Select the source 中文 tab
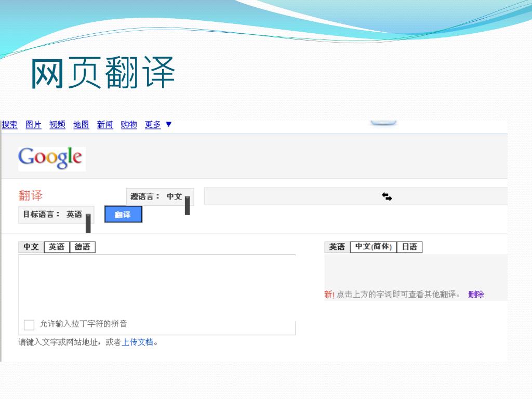532x399 pixels. pyautogui.click(x=31, y=247)
